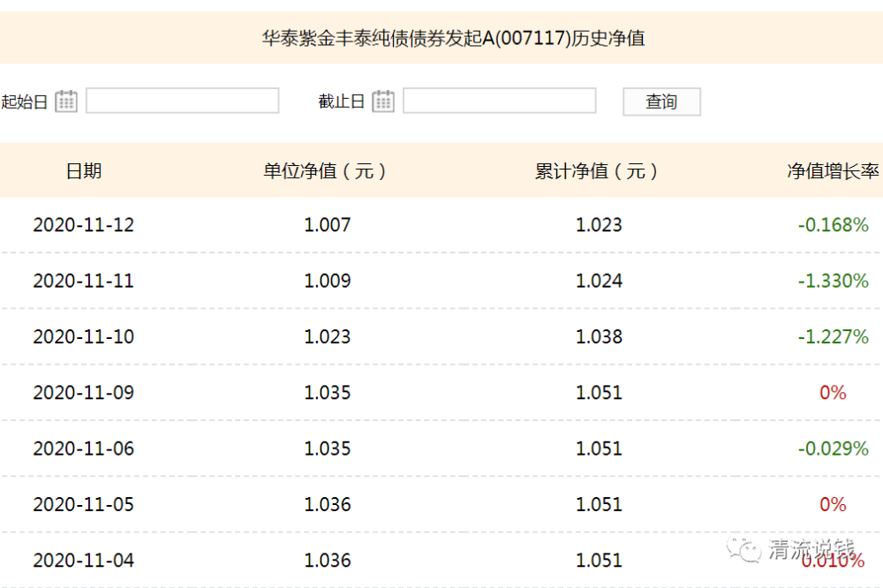Select the date 2020-11-04
This screenshot has width=883, height=588.
click(x=83, y=560)
